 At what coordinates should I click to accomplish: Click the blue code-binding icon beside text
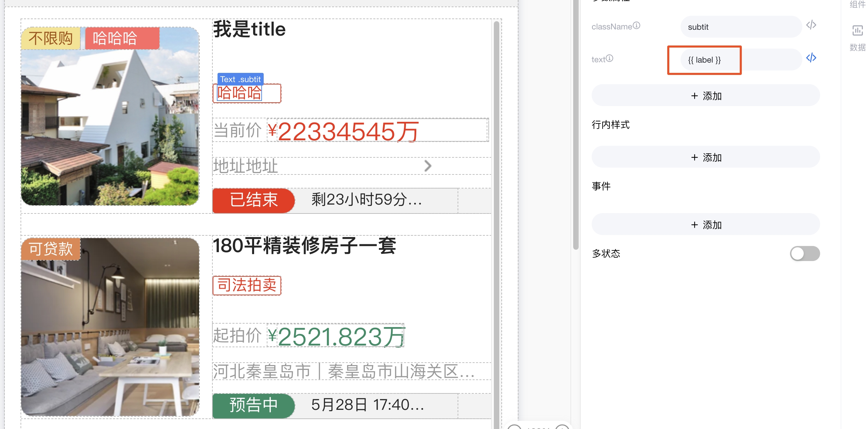811,58
